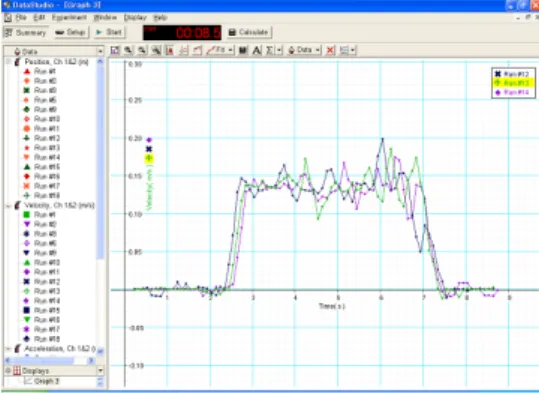The image size is (539, 393).
Task: Click the purple Run #14 marker beside y-axis
Action: coord(149,140)
